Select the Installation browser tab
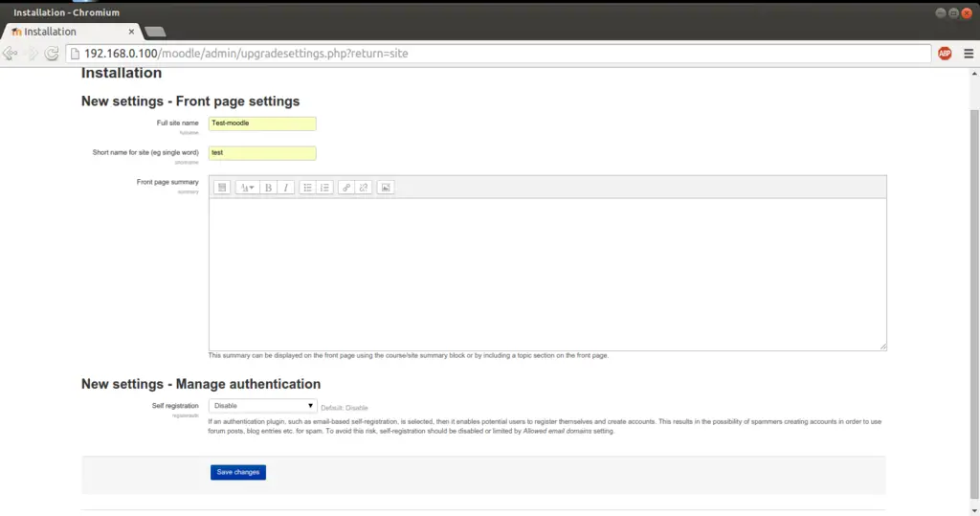Viewport: 980px width, 516px height. 71,32
